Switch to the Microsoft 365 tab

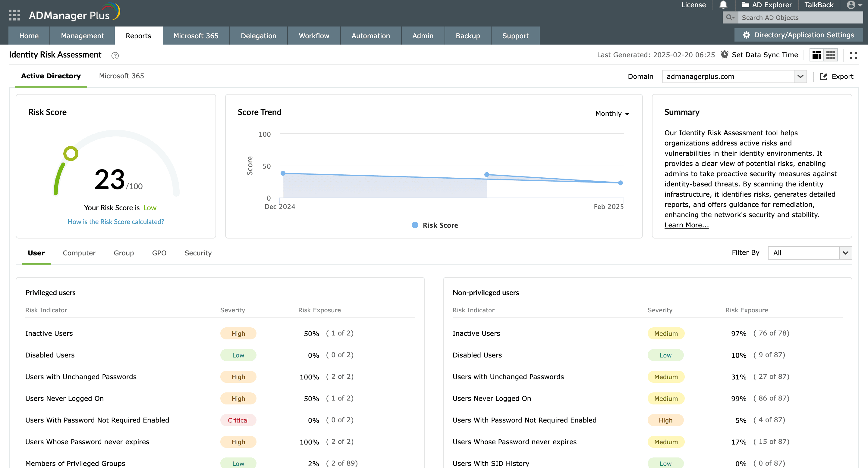[x=121, y=76]
